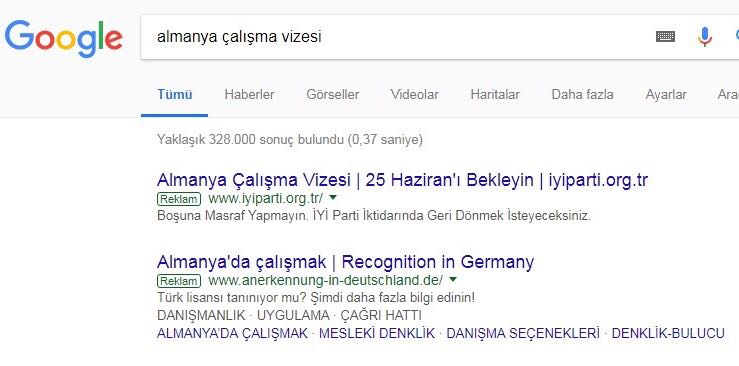Switch to the Haberler tab
Screen dimensions: 739x366
249,95
